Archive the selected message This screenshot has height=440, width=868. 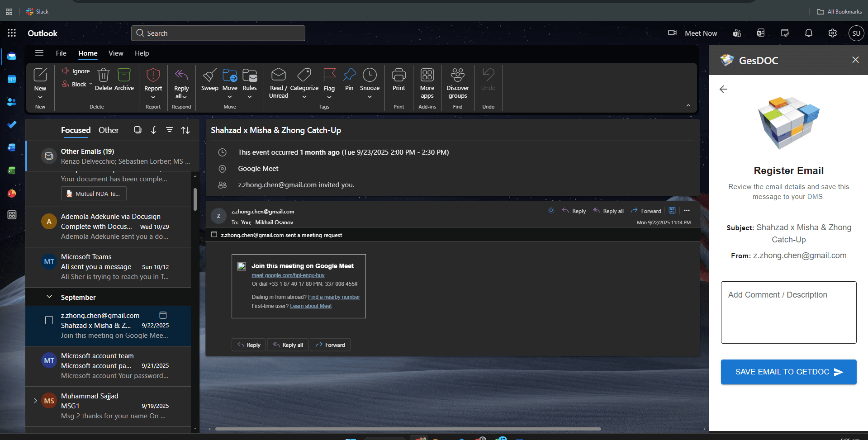pyautogui.click(x=124, y=80)
